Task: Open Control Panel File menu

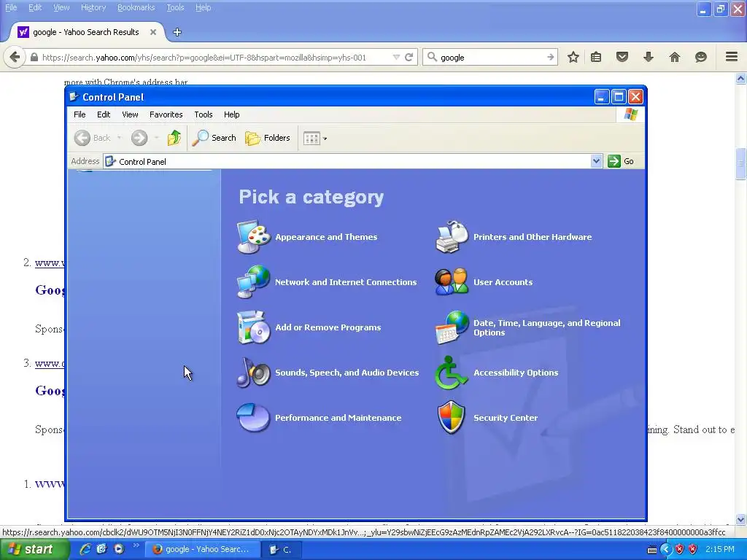Action: [x=80, y=114]
